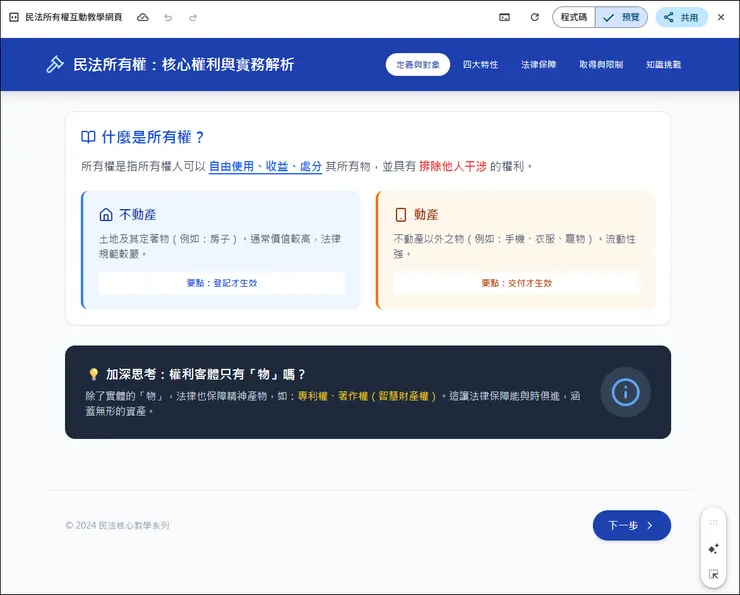Click the circular info icon
Viewport: 740px width, 595px height.
pyautogui.click(x=625, y=392)
